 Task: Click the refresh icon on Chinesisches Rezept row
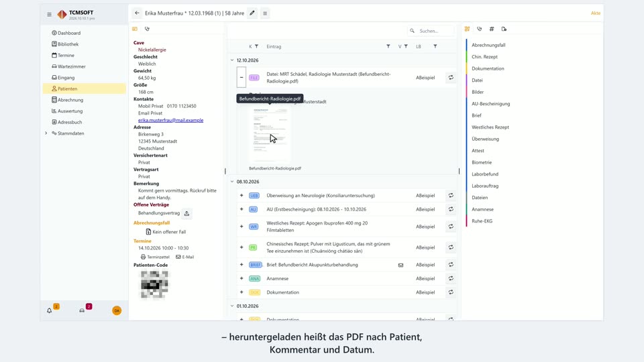click(x=451, y=247)
